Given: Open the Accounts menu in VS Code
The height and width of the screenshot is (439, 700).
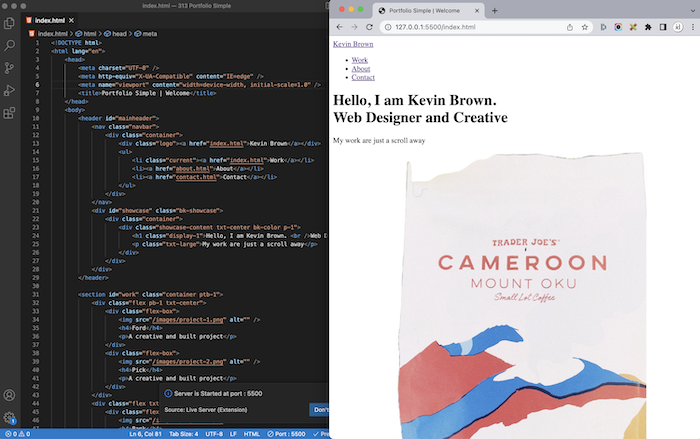Looking at the screenshot, I should click(9, 395).
